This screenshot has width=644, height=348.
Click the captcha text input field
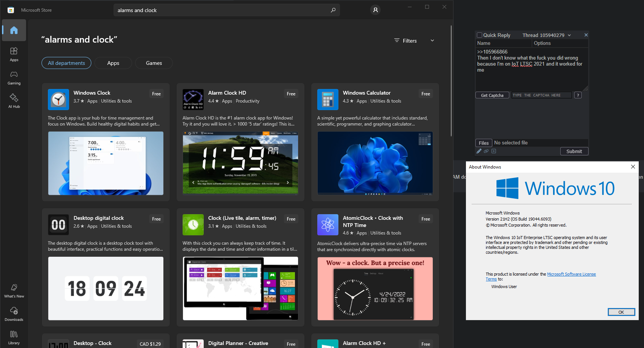point(541,95)
